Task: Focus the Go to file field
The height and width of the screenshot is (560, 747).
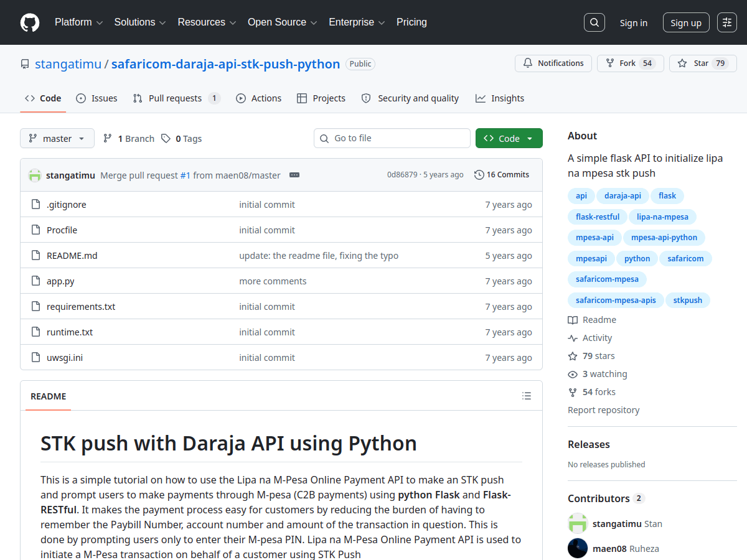Action: [392, 138]
